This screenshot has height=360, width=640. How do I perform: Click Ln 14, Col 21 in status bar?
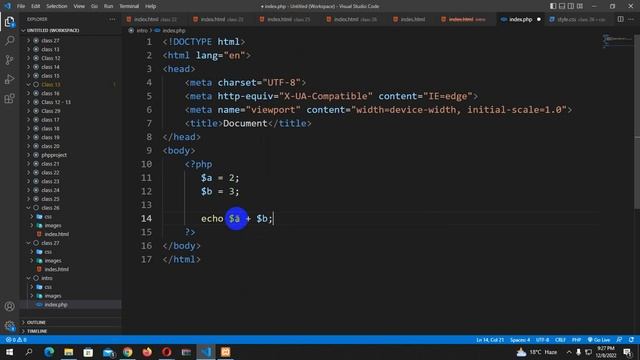(x=490, y=340)
